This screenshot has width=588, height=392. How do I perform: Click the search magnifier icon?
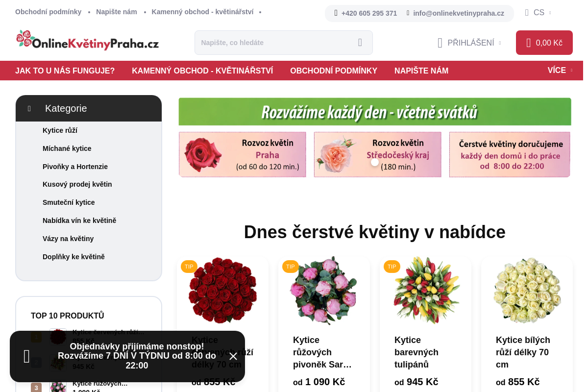click(360, 43)
